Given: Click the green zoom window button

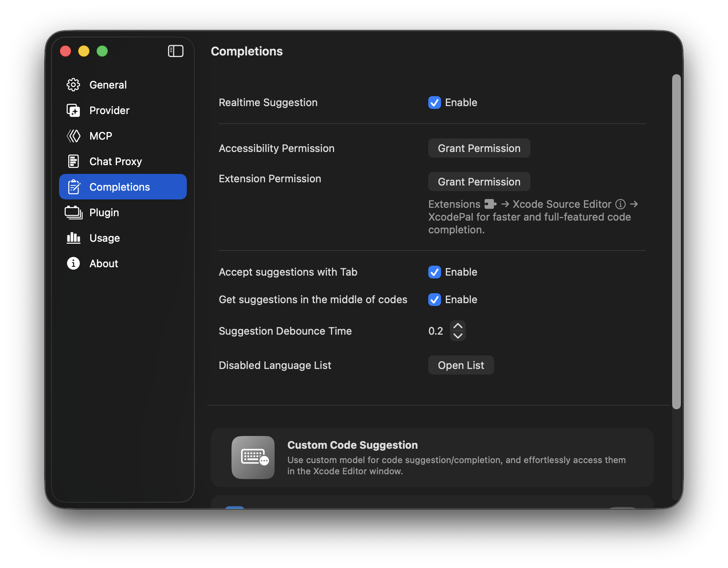Looking at the screenshot, I should tap(102, 51).
